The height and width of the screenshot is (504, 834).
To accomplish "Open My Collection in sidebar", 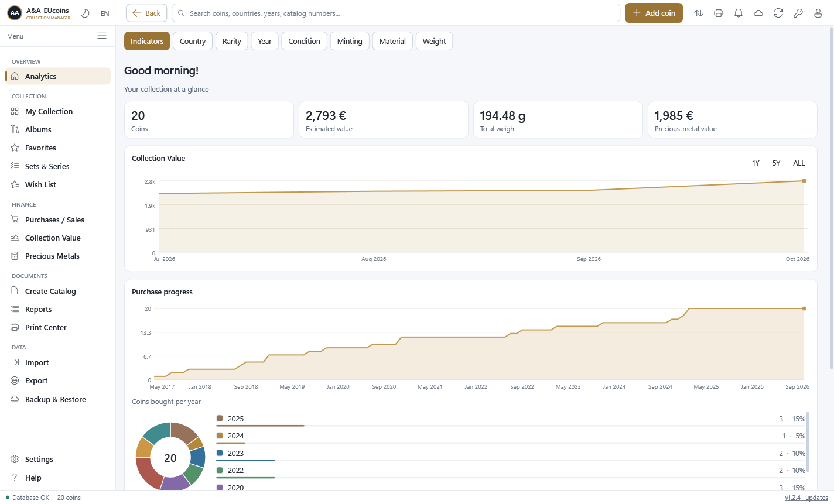I will (58, 111).
